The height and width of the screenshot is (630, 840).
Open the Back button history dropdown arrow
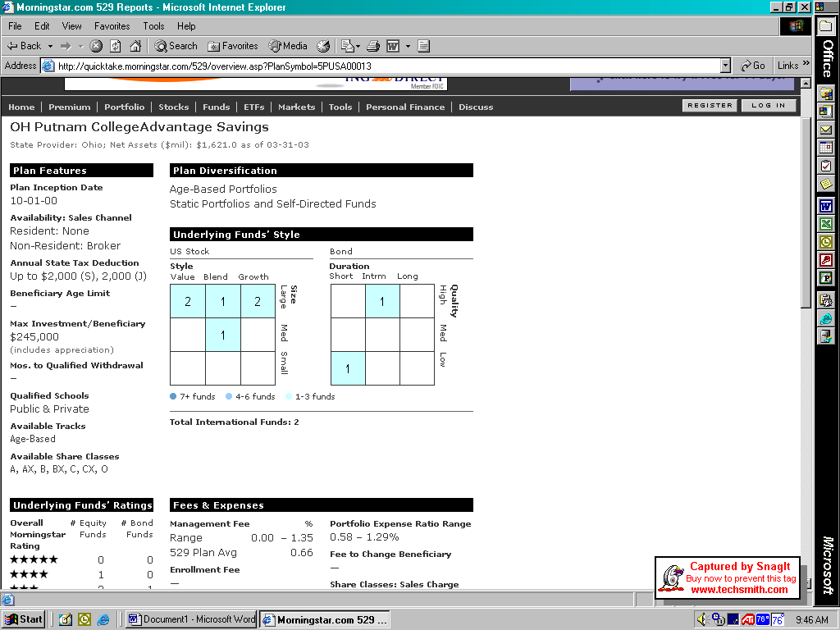coord(50,46)
